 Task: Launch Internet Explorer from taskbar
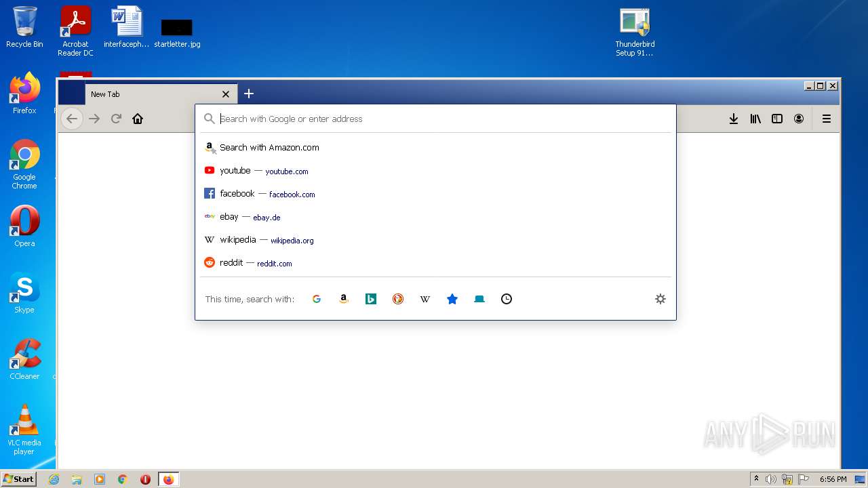coord(54,479)
